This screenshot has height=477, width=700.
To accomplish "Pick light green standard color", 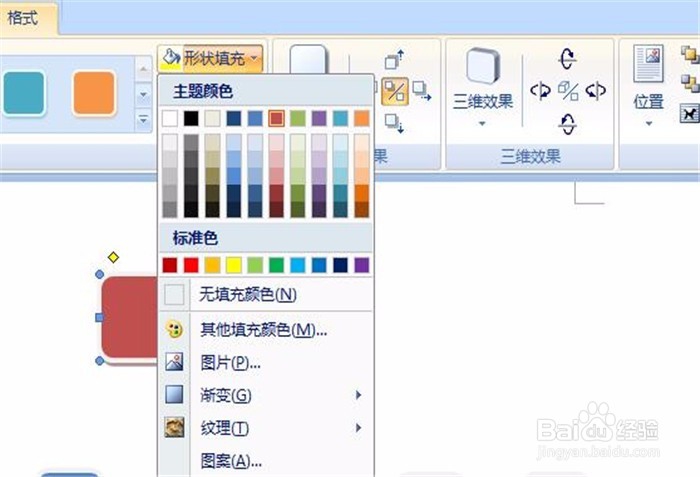I will coord(255,265).
